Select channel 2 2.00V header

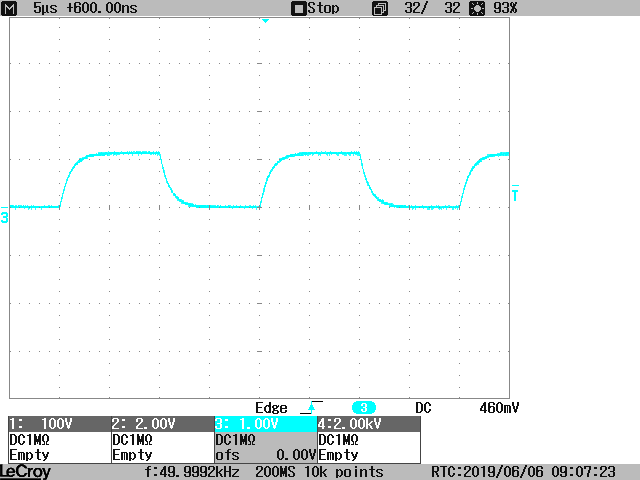point(162,424)
